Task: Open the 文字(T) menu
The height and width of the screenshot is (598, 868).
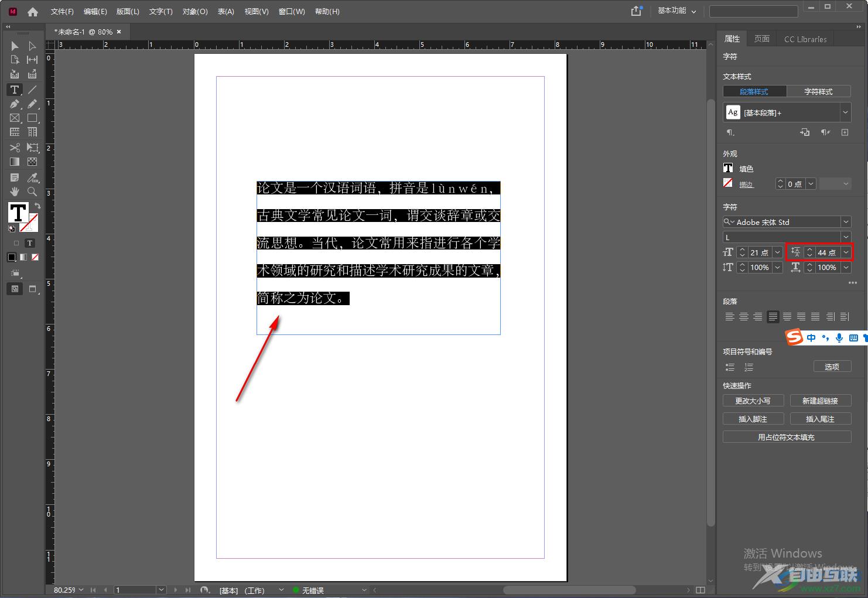Action: 160,12
